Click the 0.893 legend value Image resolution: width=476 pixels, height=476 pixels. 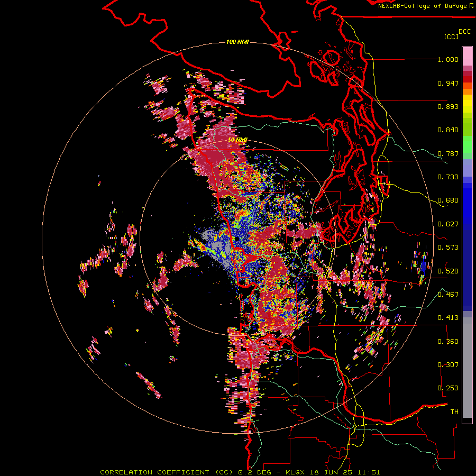coord(448,106)
